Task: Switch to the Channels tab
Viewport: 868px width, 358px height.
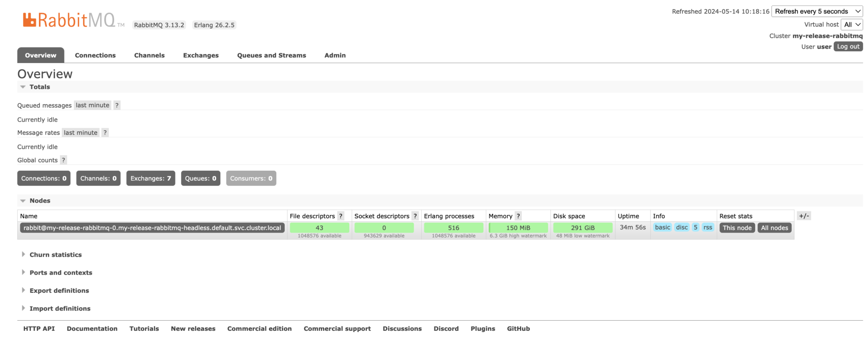Action: tap(150, 55)
